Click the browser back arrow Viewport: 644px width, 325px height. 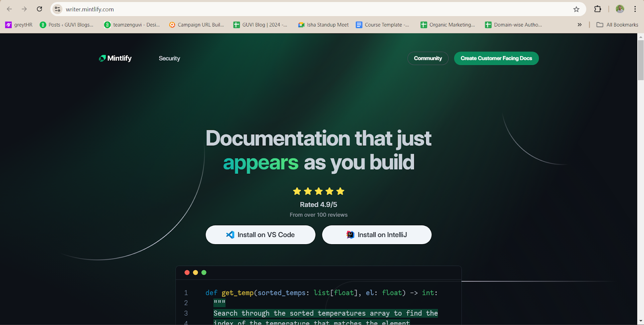tap(9, 9)
